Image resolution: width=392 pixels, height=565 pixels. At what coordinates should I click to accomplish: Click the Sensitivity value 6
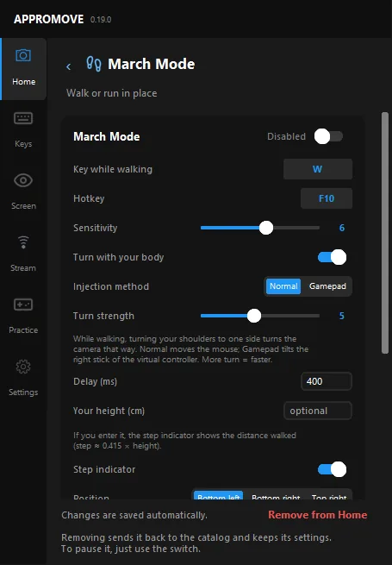coord(342,228)
